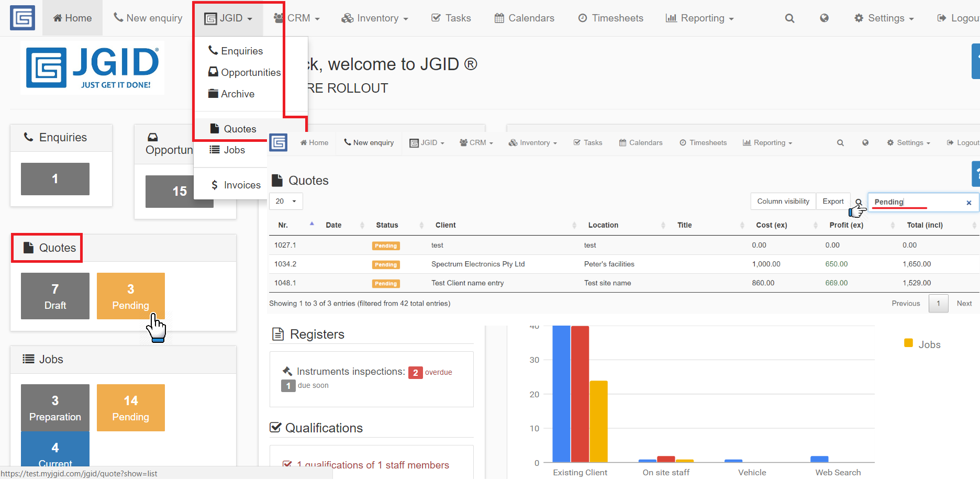The height and width of the screenshot is (491, 980).
Task: Toggle the Jobs legend swatch in chart
Action: point(908,343)
